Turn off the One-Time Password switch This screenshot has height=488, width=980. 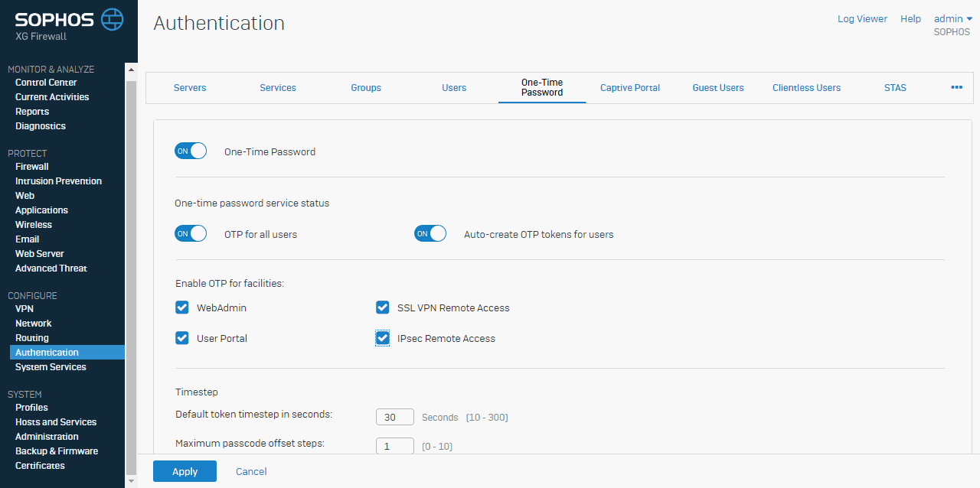[191, 151]
